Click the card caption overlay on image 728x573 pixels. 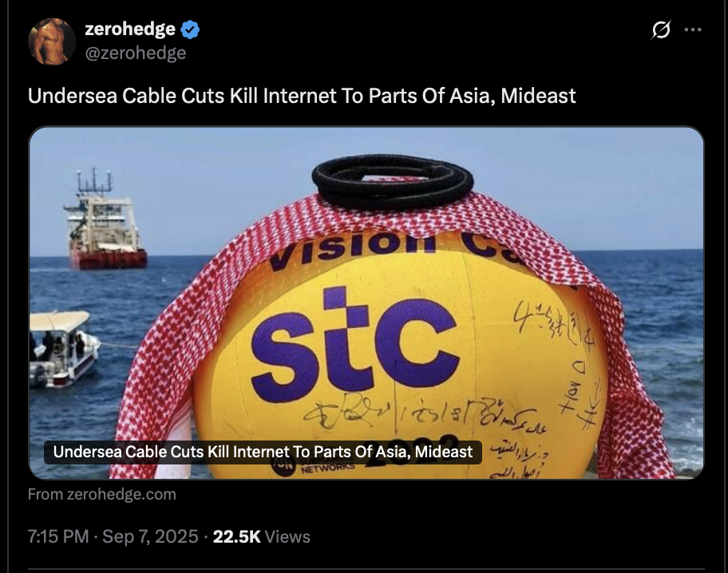coord(263,452)
